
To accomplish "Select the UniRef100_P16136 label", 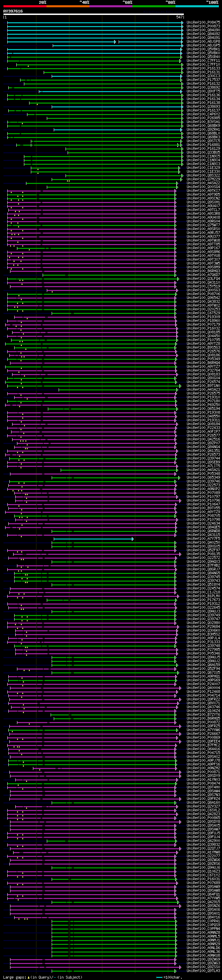I will tap(203, 95).
